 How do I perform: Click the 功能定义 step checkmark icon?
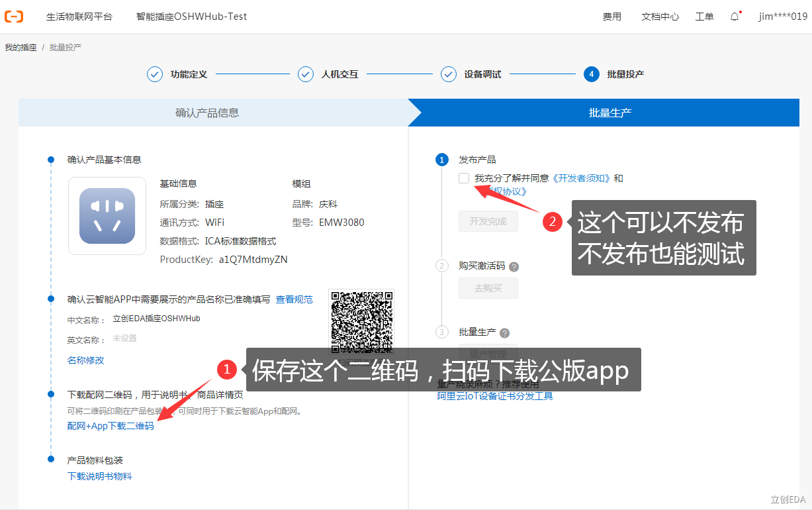155,74
